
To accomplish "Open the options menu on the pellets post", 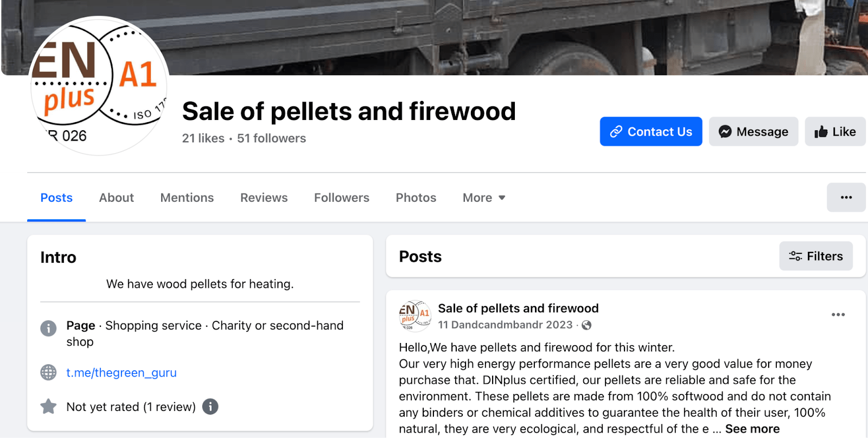I will [838, 314].
